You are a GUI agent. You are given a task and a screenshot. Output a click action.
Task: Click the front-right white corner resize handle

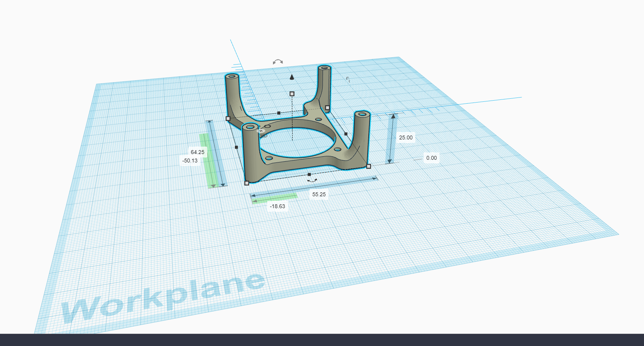click(369, 166)
